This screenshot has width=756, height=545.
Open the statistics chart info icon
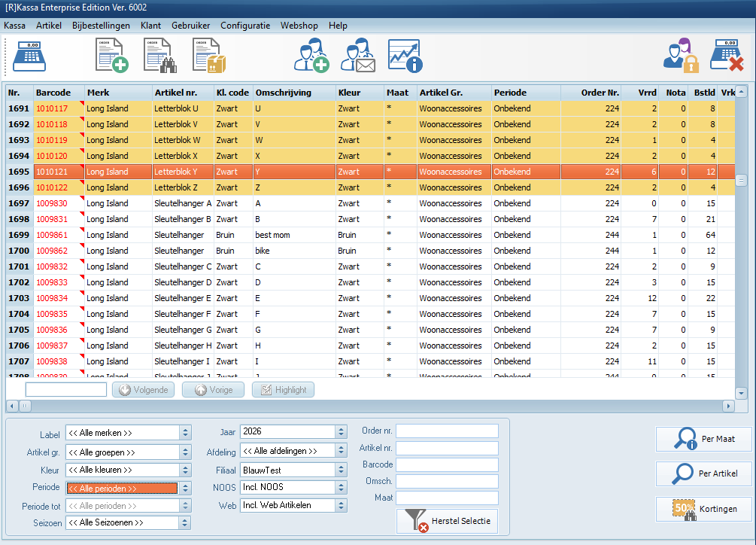coord(405,56)
